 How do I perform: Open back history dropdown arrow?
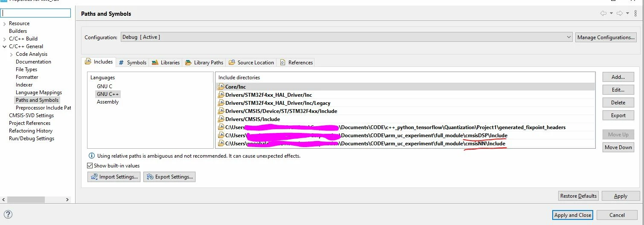611,14
